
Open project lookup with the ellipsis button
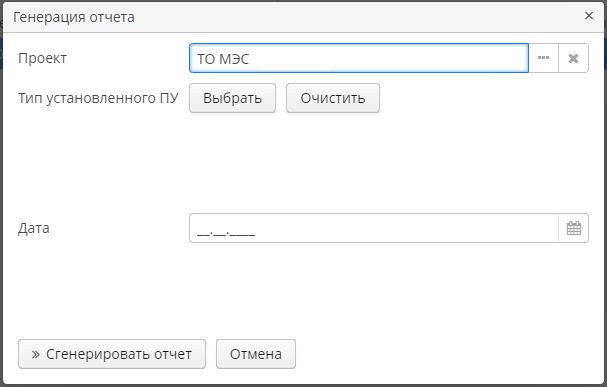coord(544,58)
